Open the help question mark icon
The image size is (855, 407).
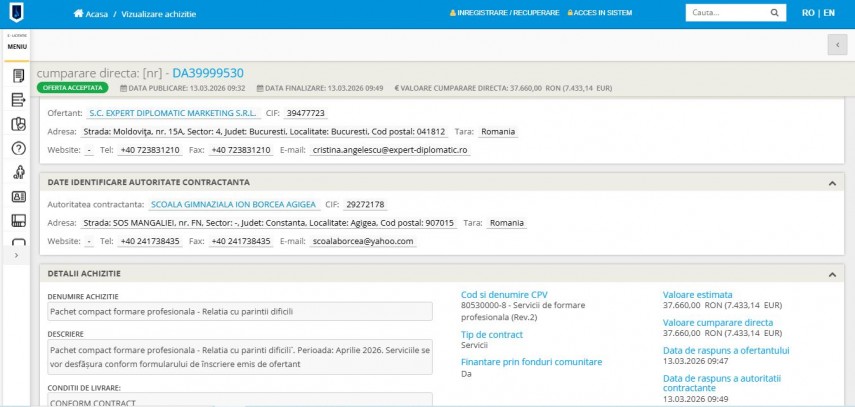pyautogui.click(x=17, y=149)
